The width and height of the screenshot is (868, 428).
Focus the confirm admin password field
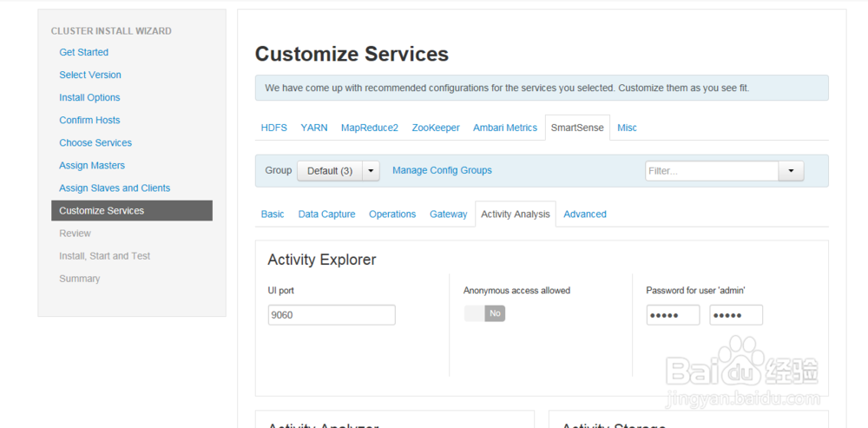click(x=736, y=315)
